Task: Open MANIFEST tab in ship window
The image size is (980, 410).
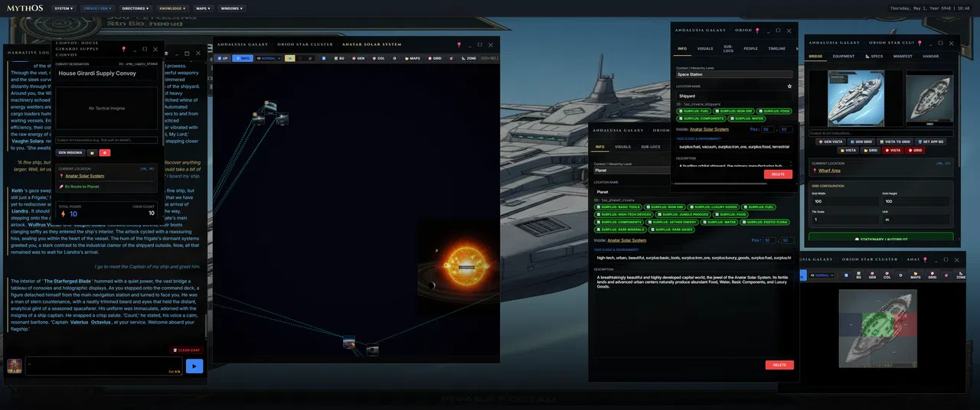Action: pos(903,56)
